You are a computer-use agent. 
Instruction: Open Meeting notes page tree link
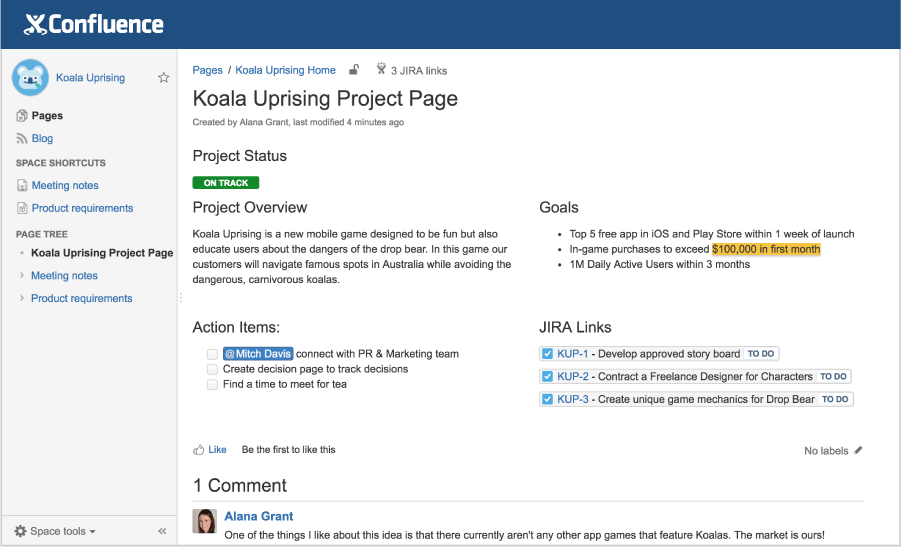click(x=64, y=275)
